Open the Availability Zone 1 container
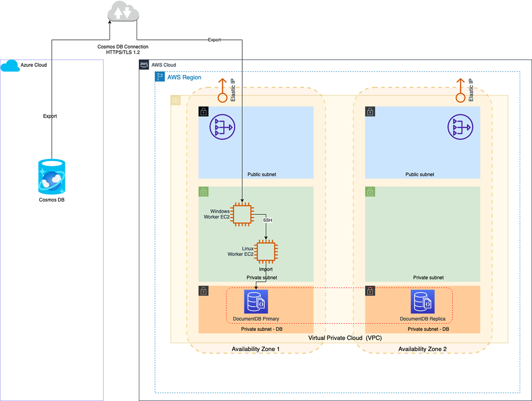This screenshot has height=401, width=532. pos(256,349)
